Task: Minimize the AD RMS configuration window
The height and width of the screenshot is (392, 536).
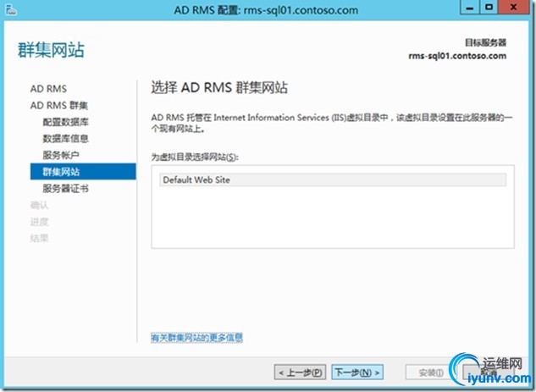Action: point(470,7)
